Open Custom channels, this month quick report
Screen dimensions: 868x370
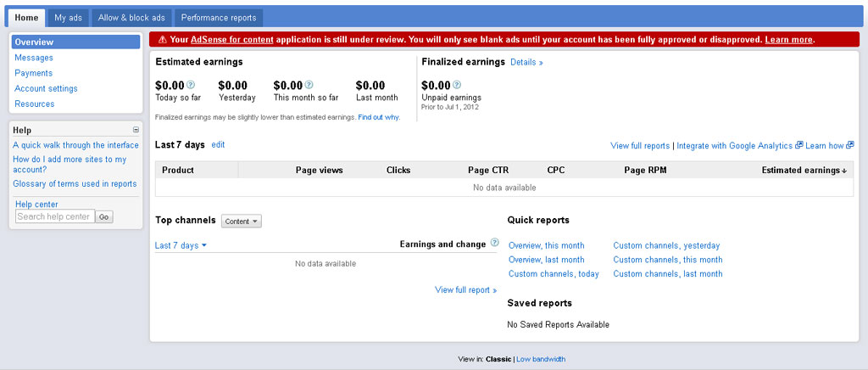pos(668,259)
